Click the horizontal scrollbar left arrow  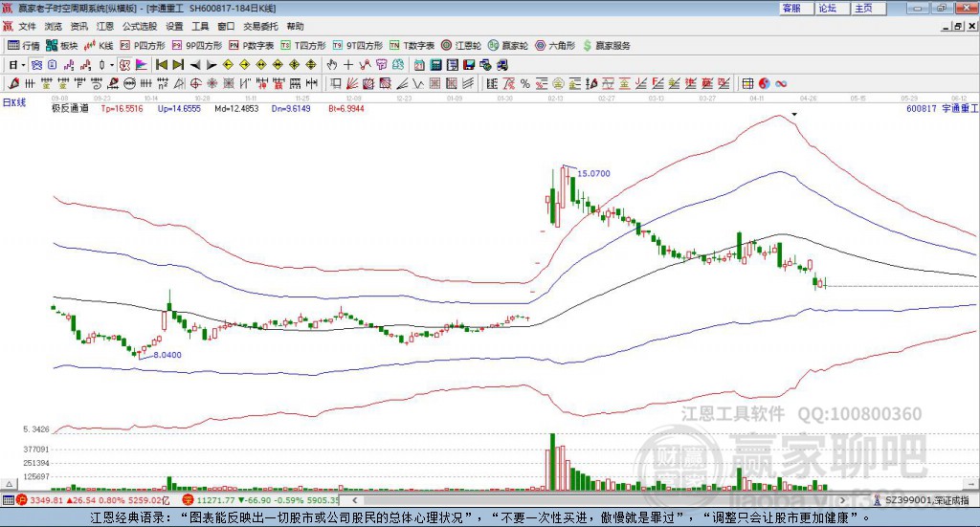pyautogui.click(x=355, y=500)
